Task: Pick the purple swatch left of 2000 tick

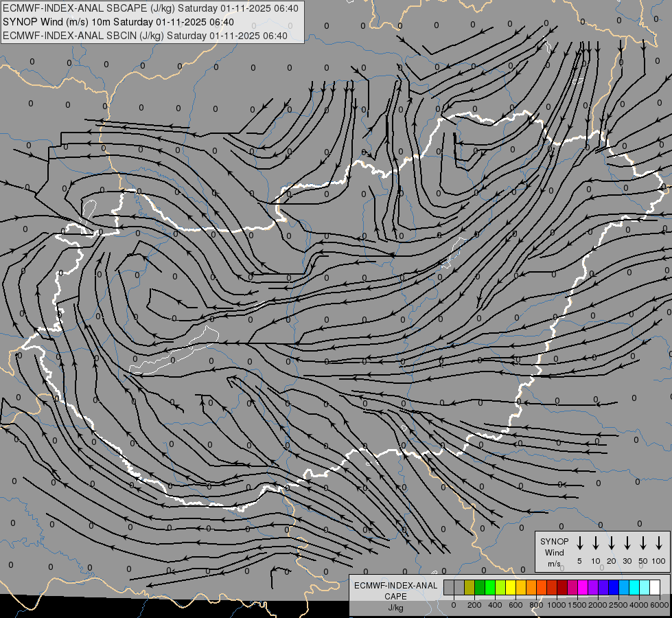Action: 592,587
